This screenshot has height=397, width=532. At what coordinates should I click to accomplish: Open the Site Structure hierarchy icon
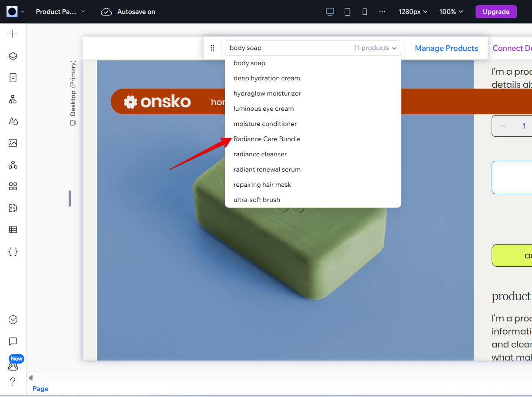tap(13, 99)
